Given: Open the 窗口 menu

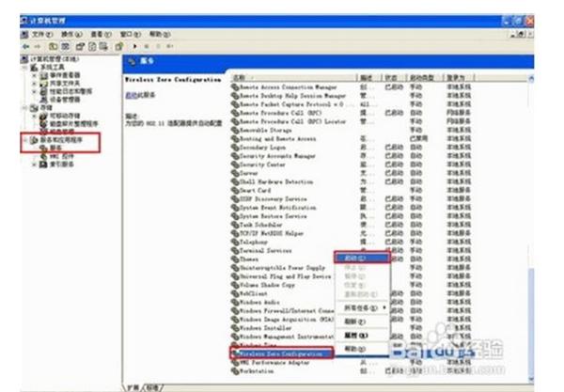Looking at the screenshot, I should click(131, 35).
